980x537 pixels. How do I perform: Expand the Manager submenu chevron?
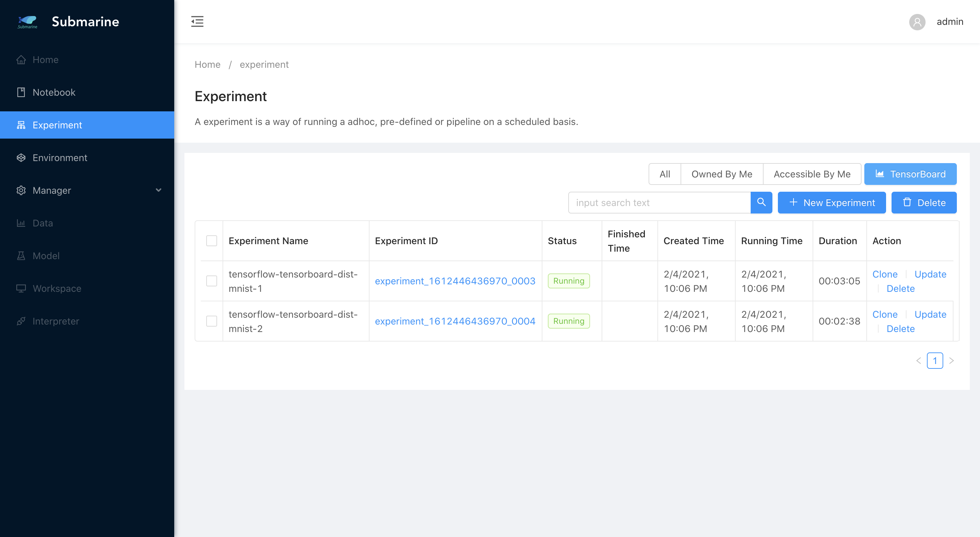[x=158, y=190]
